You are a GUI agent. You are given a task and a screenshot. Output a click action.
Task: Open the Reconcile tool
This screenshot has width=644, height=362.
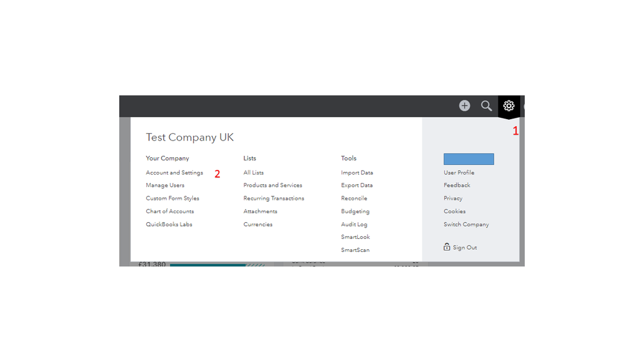pos(354,198)
